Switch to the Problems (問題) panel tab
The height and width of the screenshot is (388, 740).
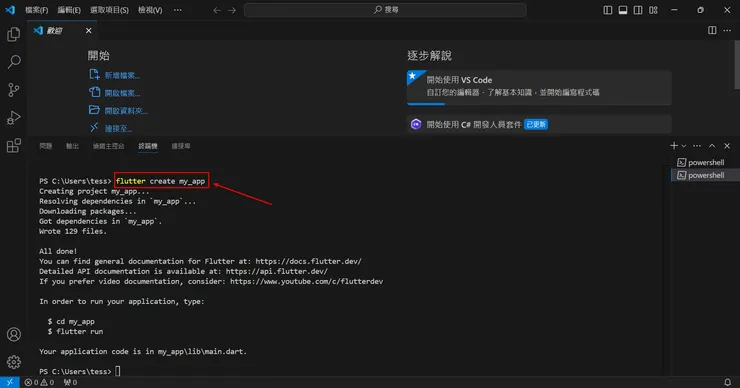coord(46,146)
